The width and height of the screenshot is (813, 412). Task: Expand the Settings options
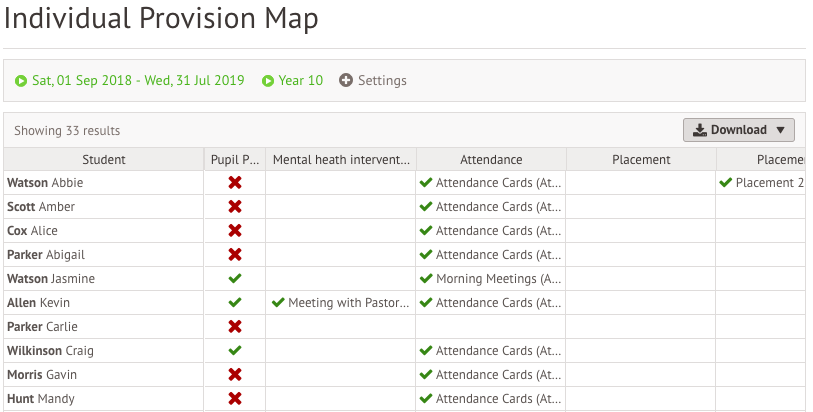(382, 80)
